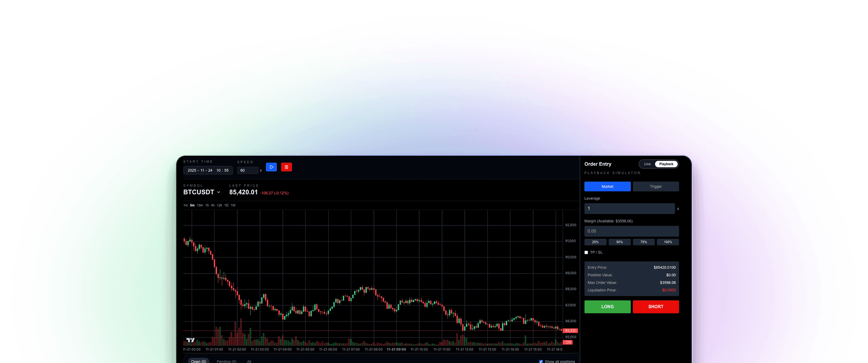Switch to Live mode
The width and height of the screenshot is (868, 363).
click(647, 164)
